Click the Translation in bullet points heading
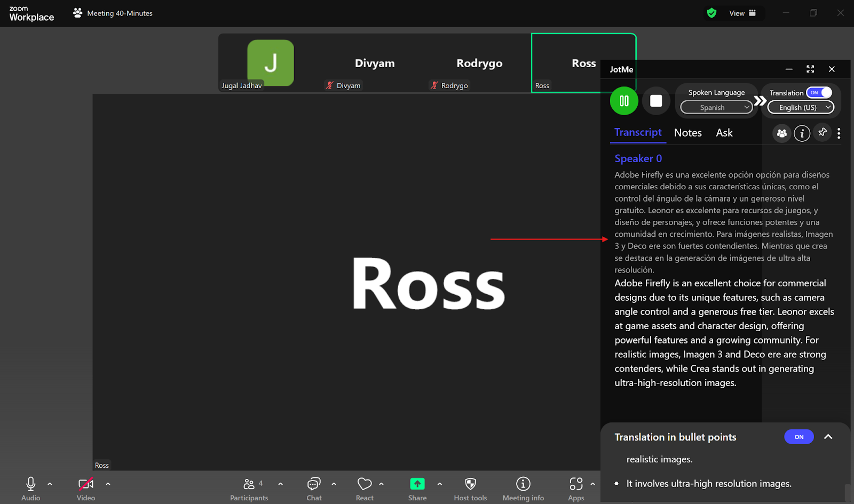Screen dimensions: 854x504 point(675,437)
